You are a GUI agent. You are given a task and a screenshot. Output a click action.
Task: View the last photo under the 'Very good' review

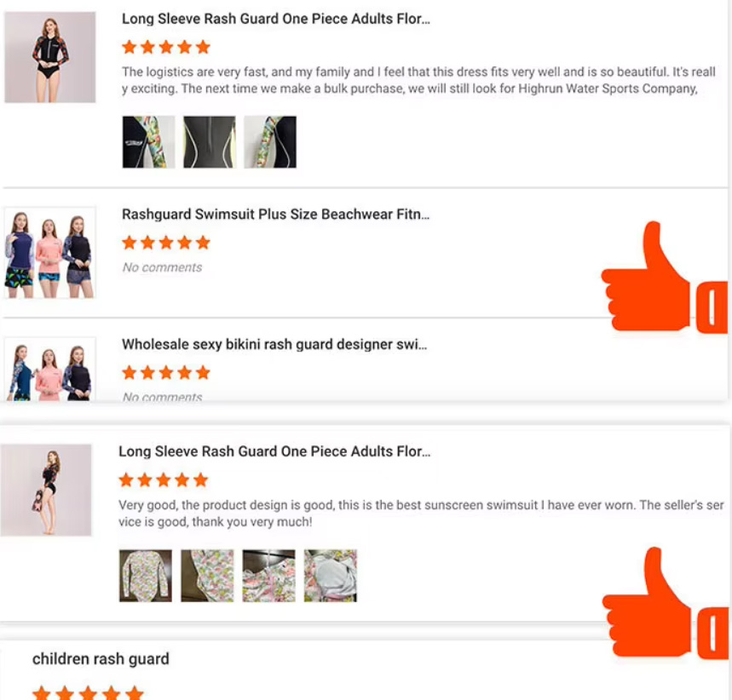click(x=331, y=576)
